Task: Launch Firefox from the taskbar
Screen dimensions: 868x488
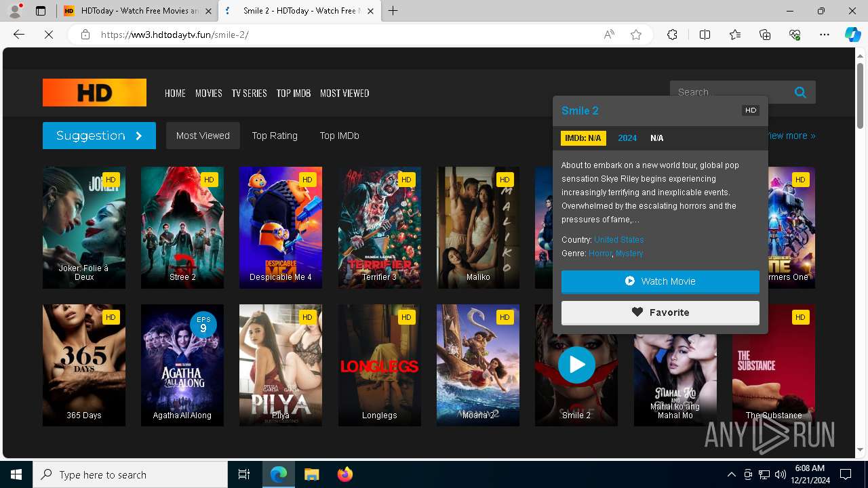Action: [x=345, y=474]
